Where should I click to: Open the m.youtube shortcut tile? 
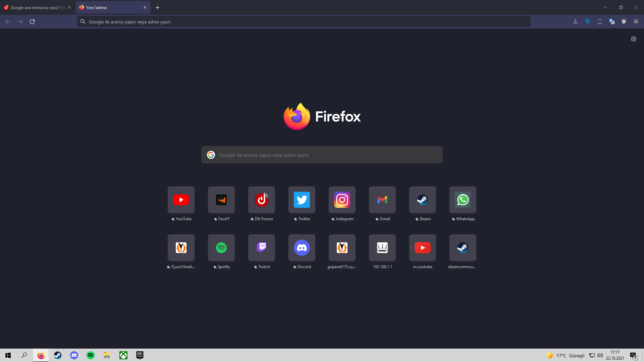click(423, 248)
